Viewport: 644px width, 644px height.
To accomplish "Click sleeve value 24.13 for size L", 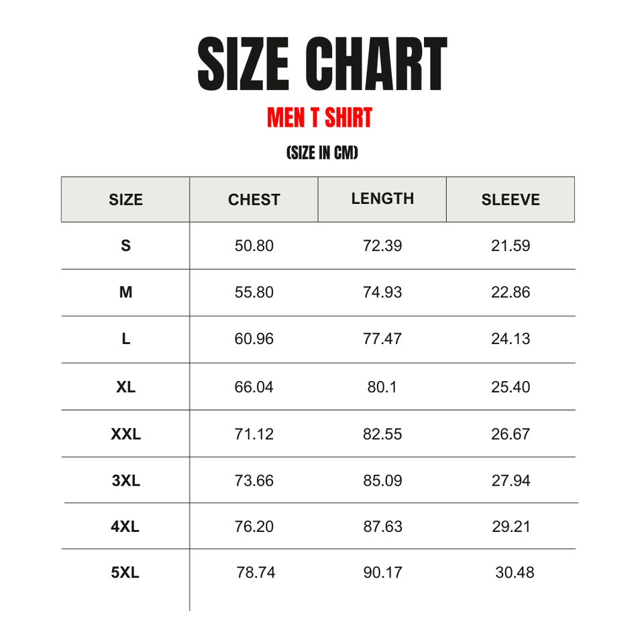I will coord(511,339).
